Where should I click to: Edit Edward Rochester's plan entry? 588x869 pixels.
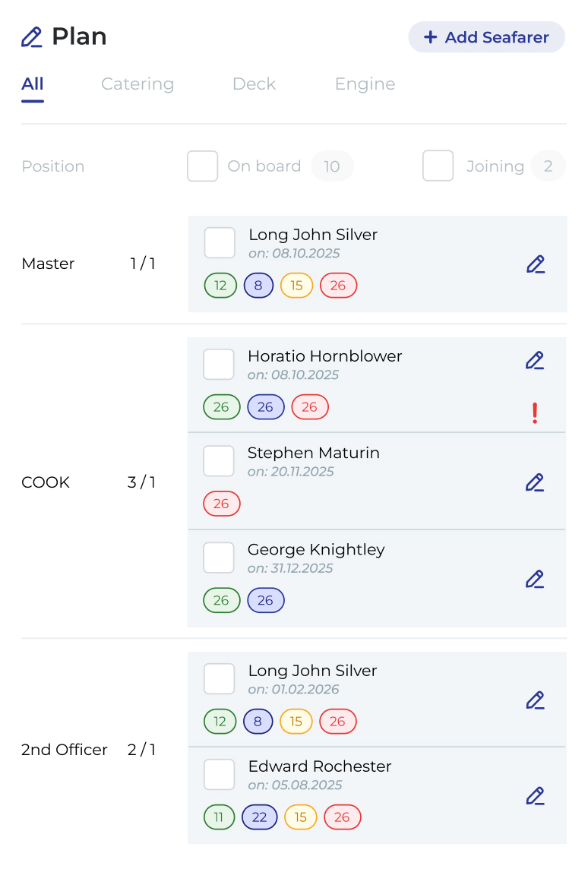click(x=535, y=796)
